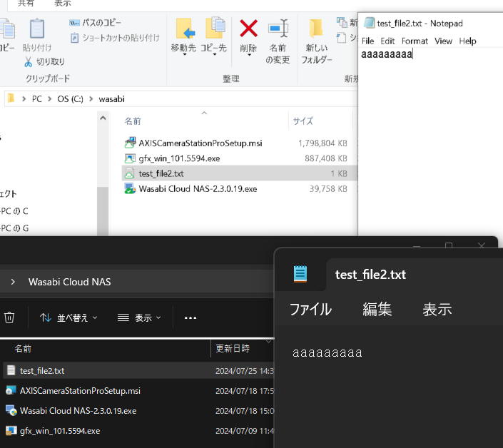The image size is (503, 448).
Task: Click Wasabi Cloud NAS-2.3.0.19.exe icon in dark Explorer
Action: pyautogui.click(x=11, y=410)
